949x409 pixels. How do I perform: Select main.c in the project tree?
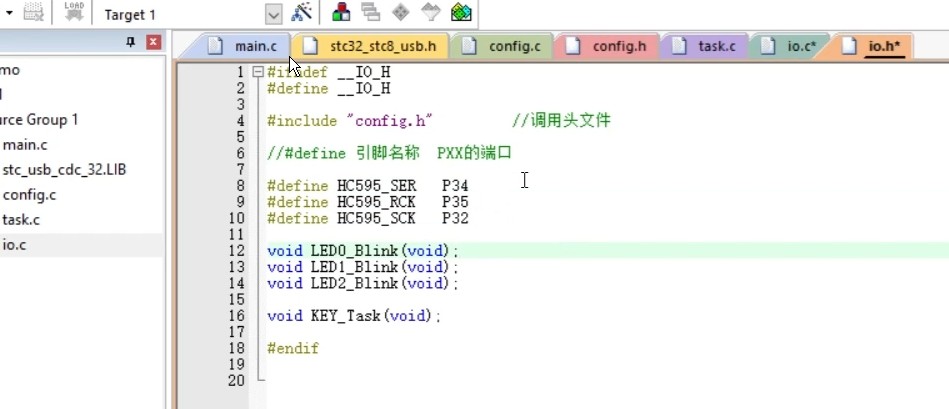point(25,145)
